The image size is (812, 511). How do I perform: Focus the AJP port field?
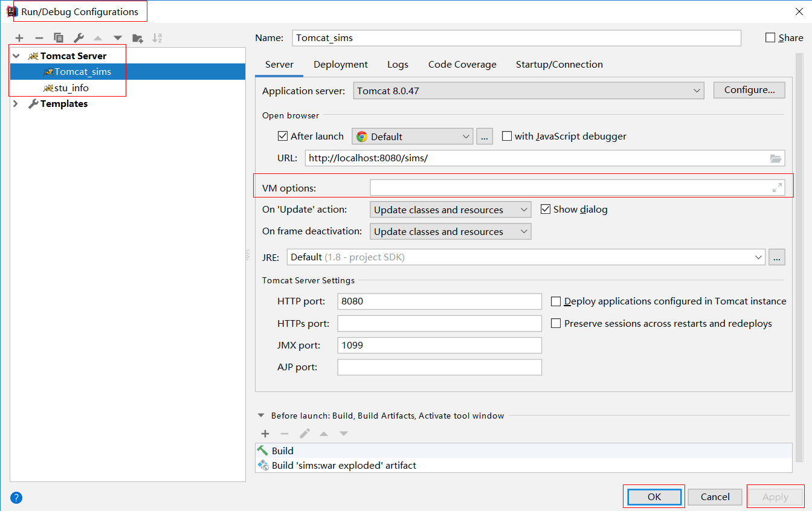(440, 367)
